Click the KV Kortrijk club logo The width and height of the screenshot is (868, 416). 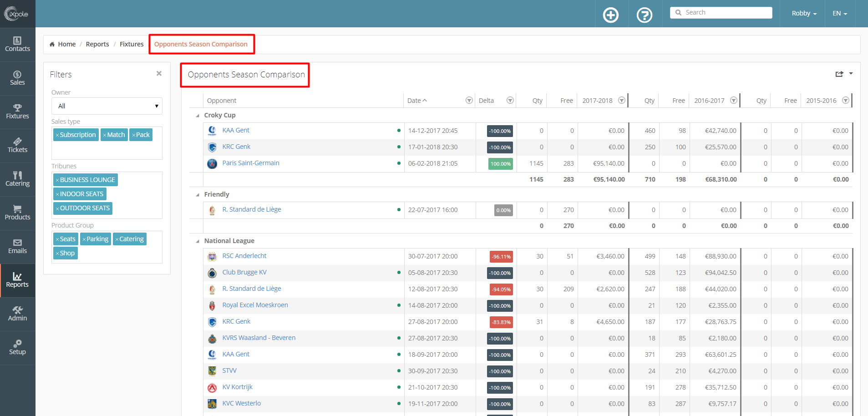212,387
